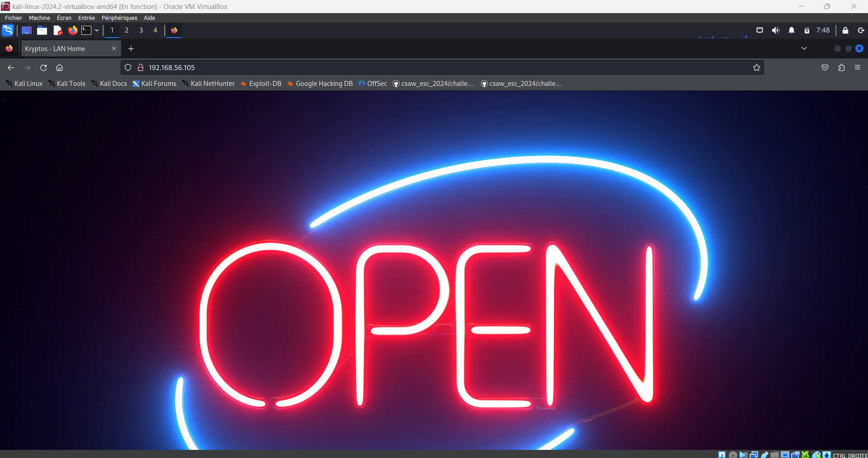Expand the list all tabs chevron
The width and height of the screenshot is (868, 458).
point(804,48)
